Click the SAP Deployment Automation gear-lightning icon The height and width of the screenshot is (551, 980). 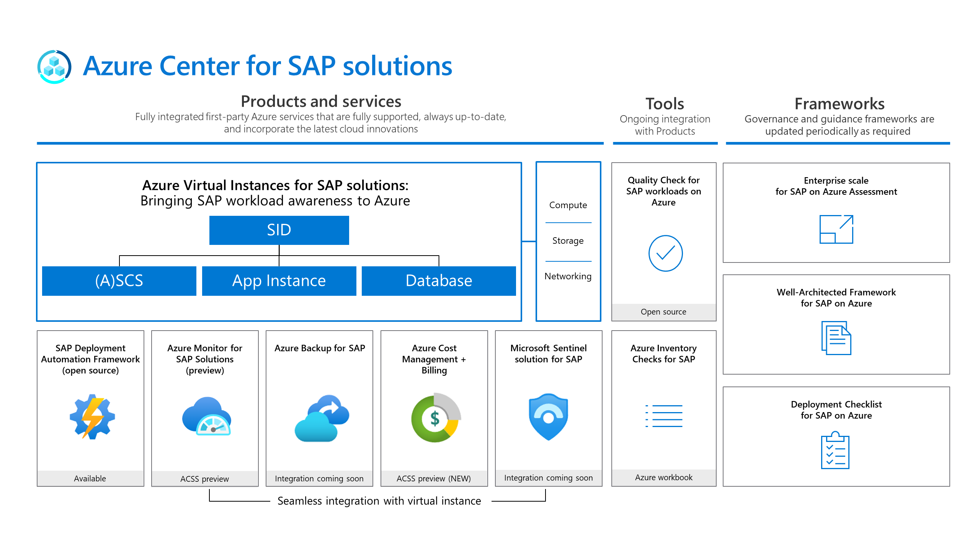tap(92, 417)
